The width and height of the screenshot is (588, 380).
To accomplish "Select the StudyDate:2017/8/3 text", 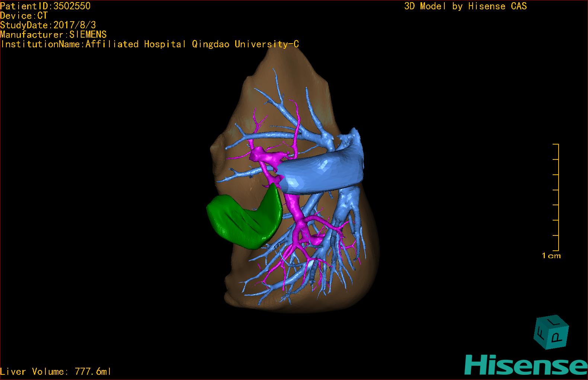I will click(48, 25).
